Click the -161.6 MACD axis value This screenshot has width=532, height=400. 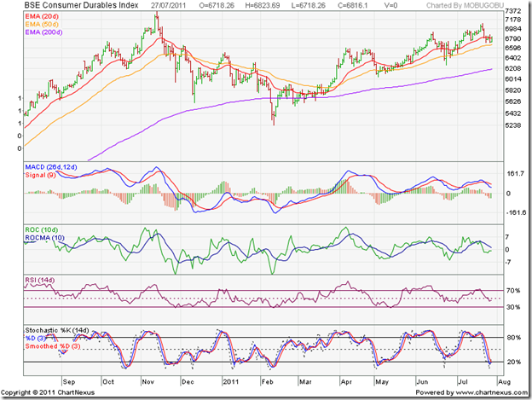[x=516, y=212]
